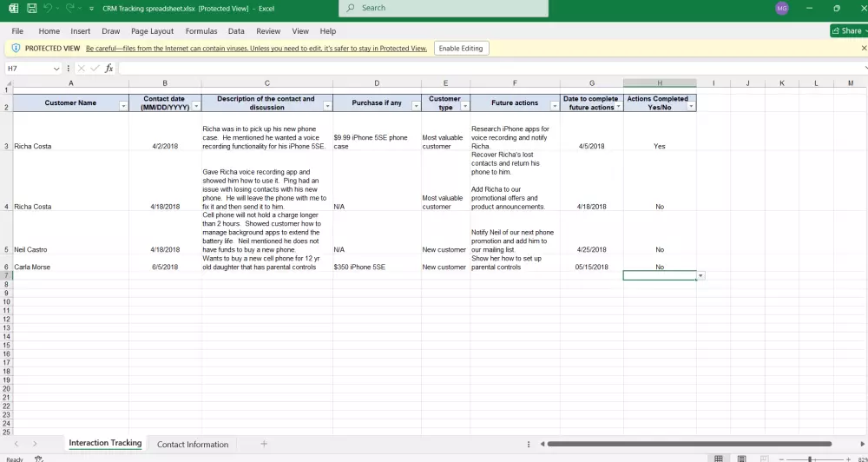868x462 pixels.
Task: Click the Save icon in title bar
Action: point(31,9)
